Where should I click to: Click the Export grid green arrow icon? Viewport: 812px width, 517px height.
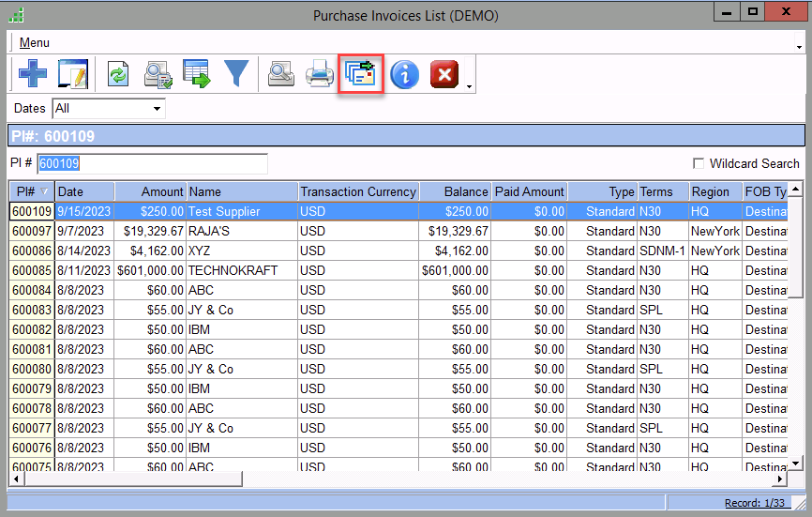(x=197, y=74)
